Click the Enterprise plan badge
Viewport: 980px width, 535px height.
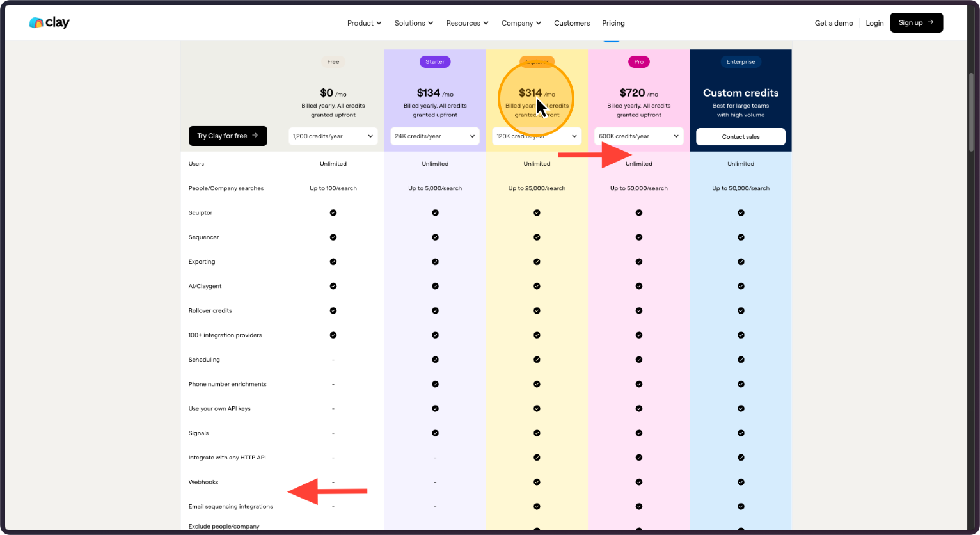pos(741,62)
